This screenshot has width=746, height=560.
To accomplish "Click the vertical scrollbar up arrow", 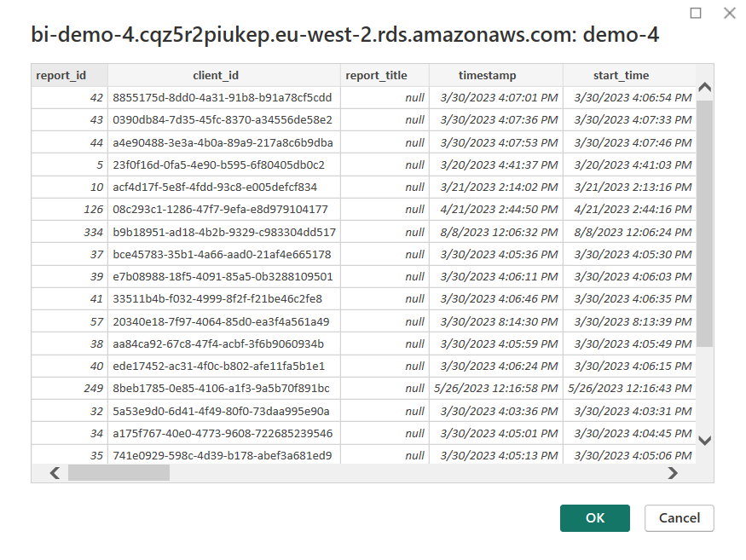I will tap(704, 88).
